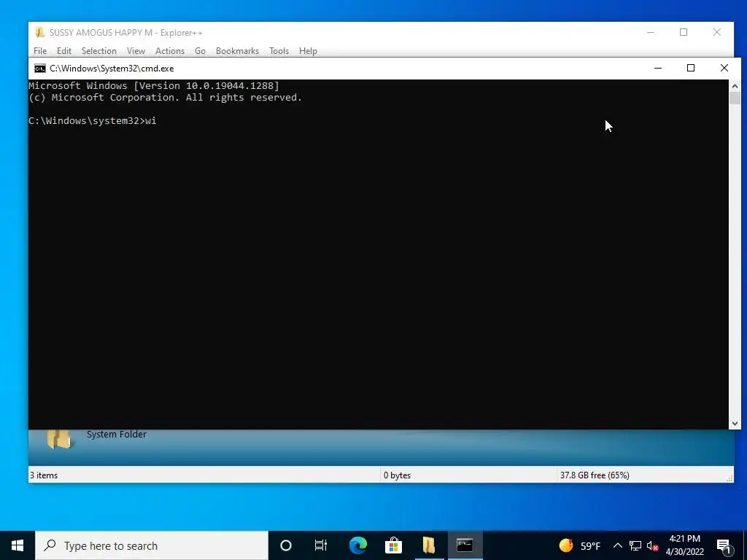Viewport: 747px width, 560px height.
Task: Click the Explorer++ resize grip corner
Action: point(729,478)
